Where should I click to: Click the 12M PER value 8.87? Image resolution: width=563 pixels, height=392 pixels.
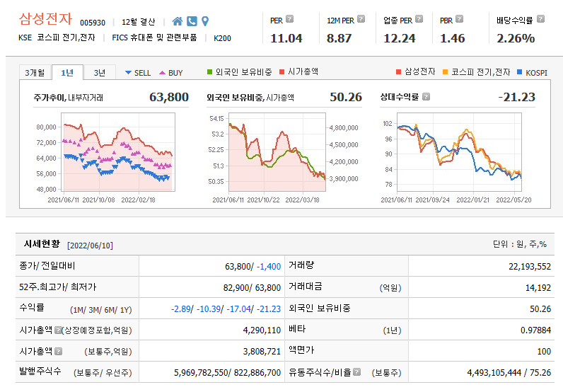point(339,38)
